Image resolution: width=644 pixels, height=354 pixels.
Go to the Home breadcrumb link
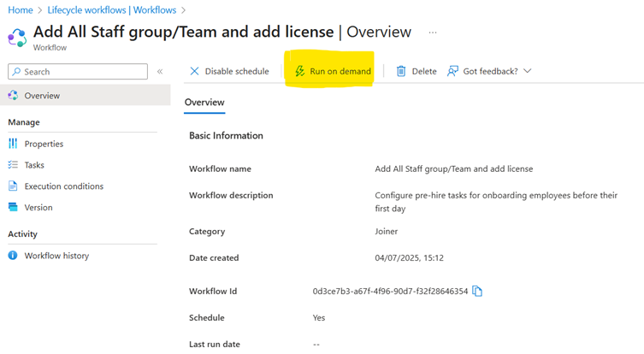click(x=21, y=10)
